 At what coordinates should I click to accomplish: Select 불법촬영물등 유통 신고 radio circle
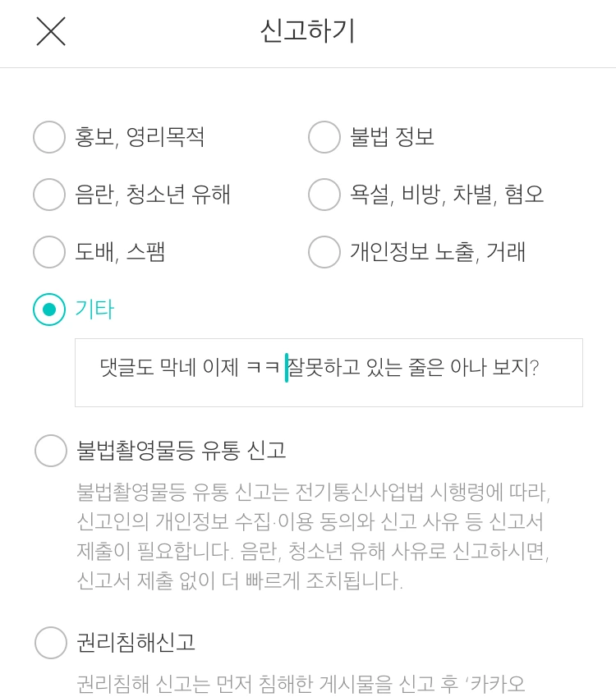[x=51, y=450]
